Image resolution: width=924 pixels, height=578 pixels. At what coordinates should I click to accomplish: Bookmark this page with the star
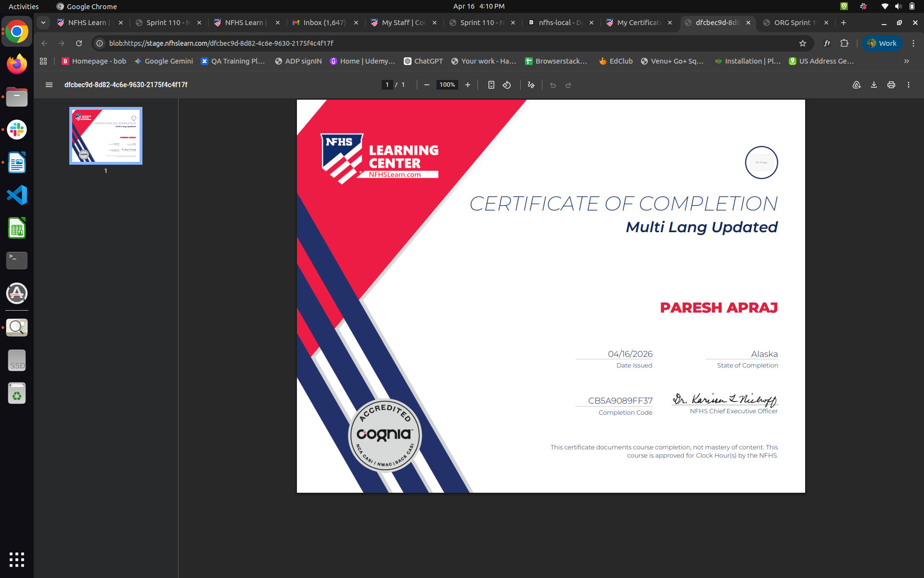point(803,43)
